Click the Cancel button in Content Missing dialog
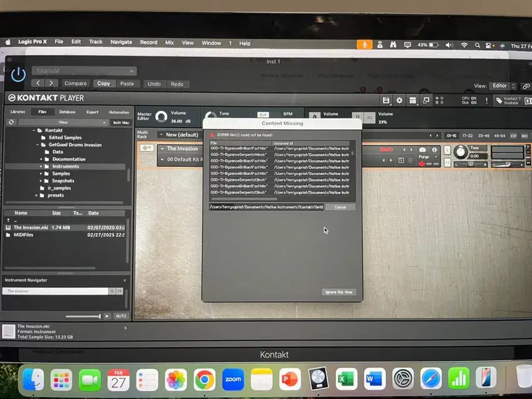The height and width of the screenshot is (399, 532). pos(340,207)
